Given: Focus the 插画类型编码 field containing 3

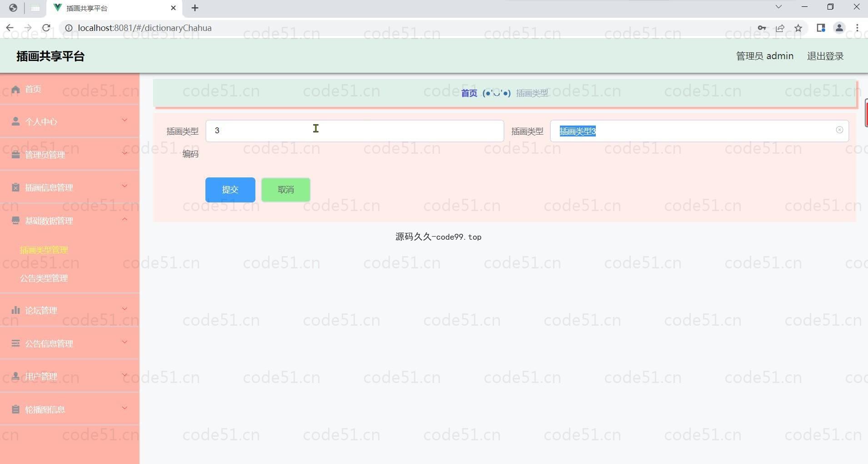Looking at the screenshot, I should click(355, 131).
